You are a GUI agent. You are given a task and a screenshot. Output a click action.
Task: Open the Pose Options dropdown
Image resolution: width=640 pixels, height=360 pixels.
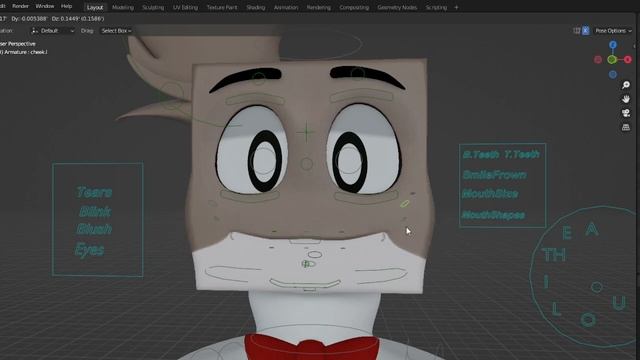[613, 31]
